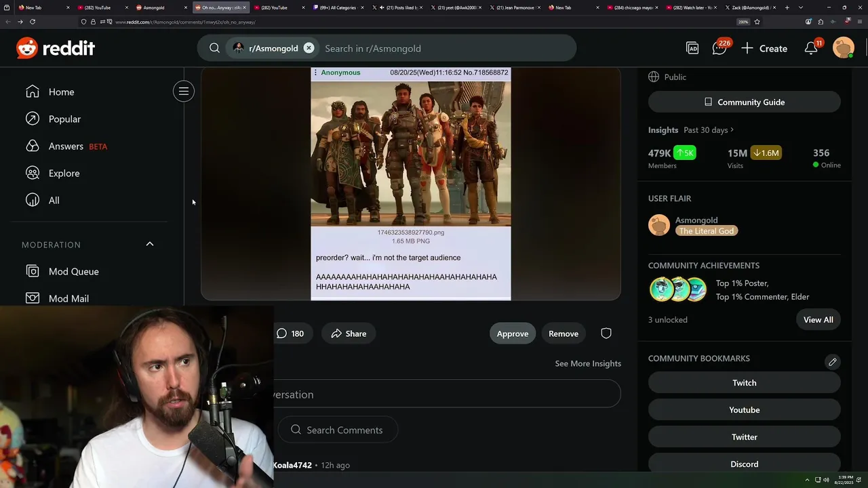The height and width of the screenshot is (488, 868).
Task: Click the Search Comments field
Action: pos(338,430)
